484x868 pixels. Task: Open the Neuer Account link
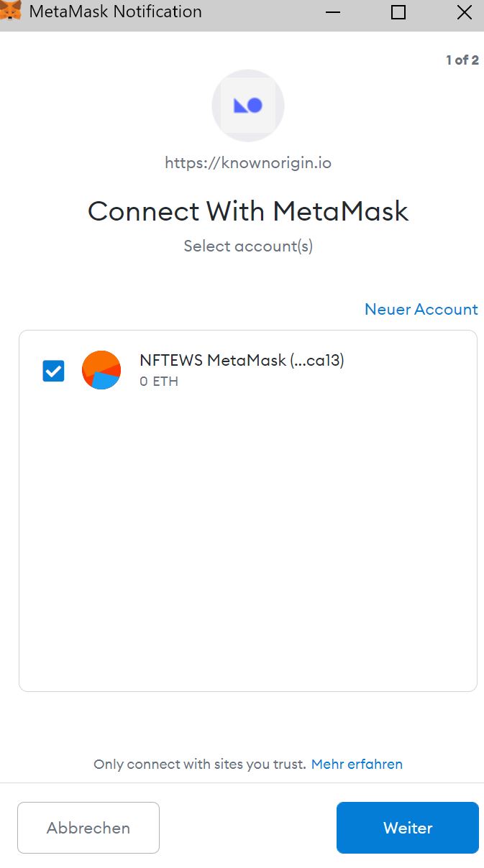coord(421,309)
